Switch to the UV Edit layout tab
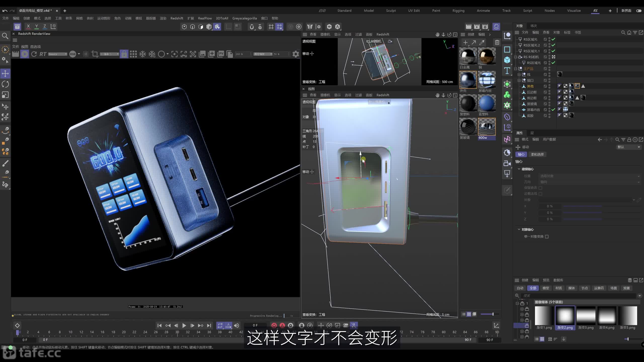 click(x=414, y=11)
